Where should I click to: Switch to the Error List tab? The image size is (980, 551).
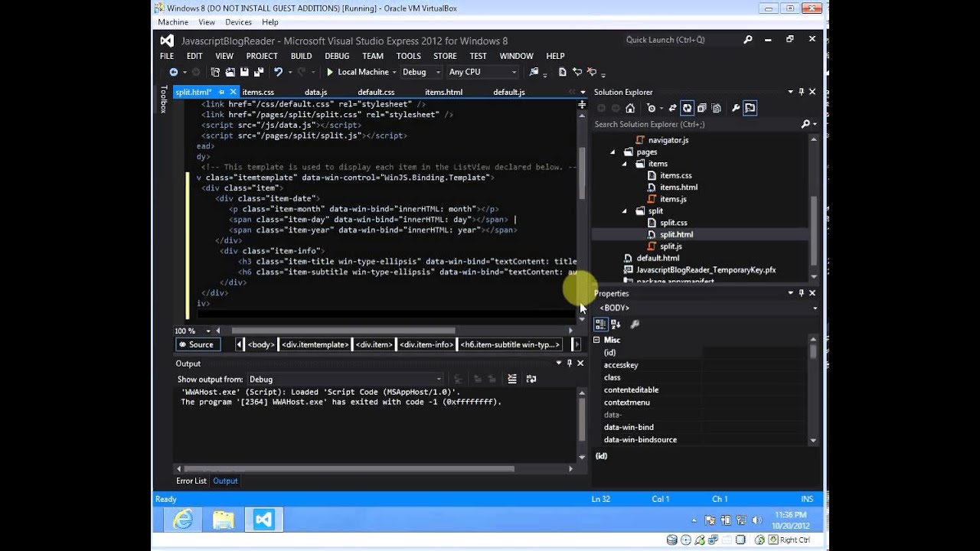click(x=191, y=481)
